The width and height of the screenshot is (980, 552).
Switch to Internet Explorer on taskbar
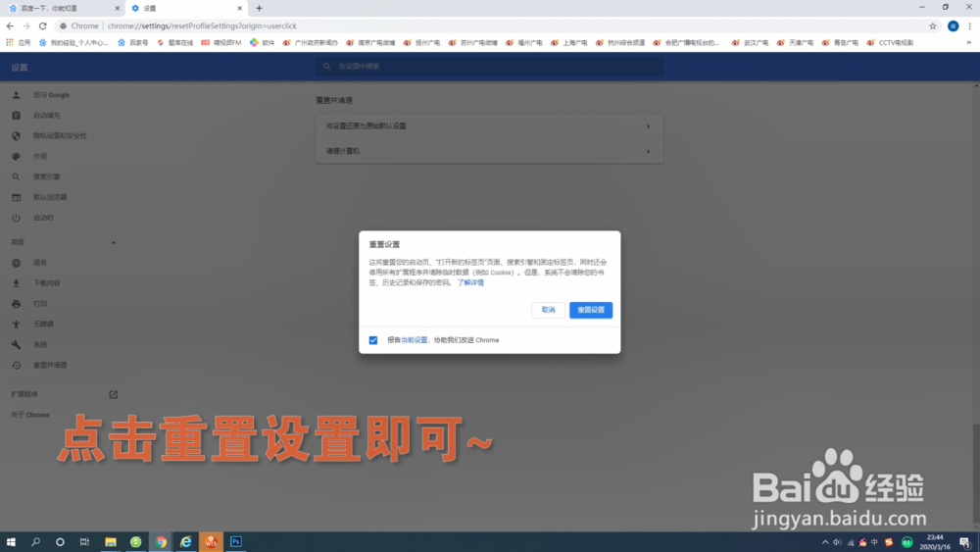pyautogui.click(x=185, y=542)
